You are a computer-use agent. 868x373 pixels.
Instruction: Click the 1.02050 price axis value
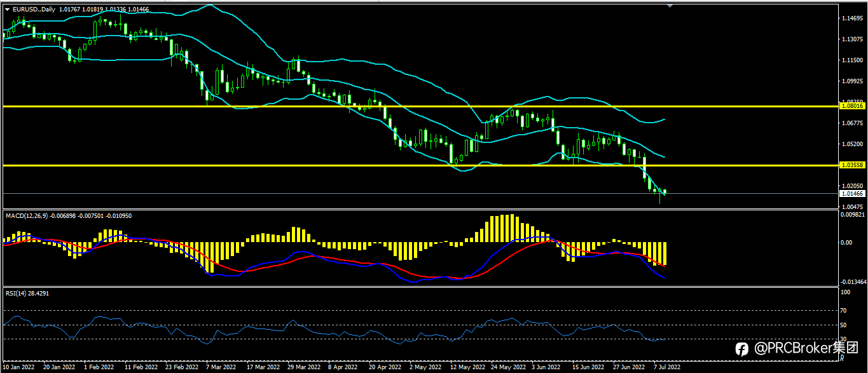[x=852, y=186]
